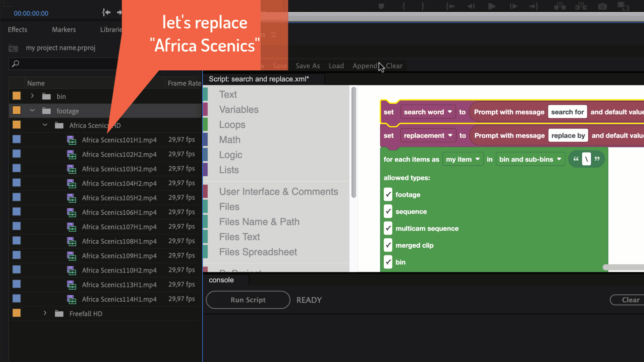Click Append in script toolbar

click(x=365, y=66)
